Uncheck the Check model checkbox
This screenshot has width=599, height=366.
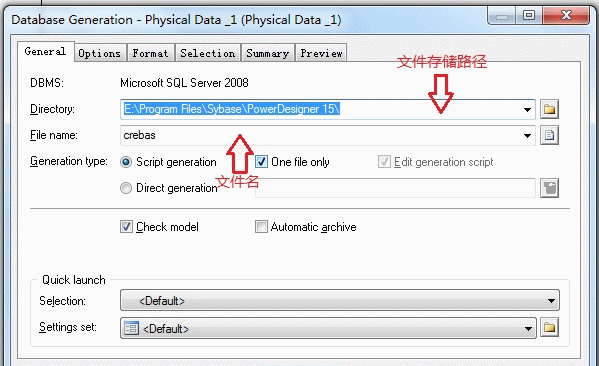pos(126,227)
